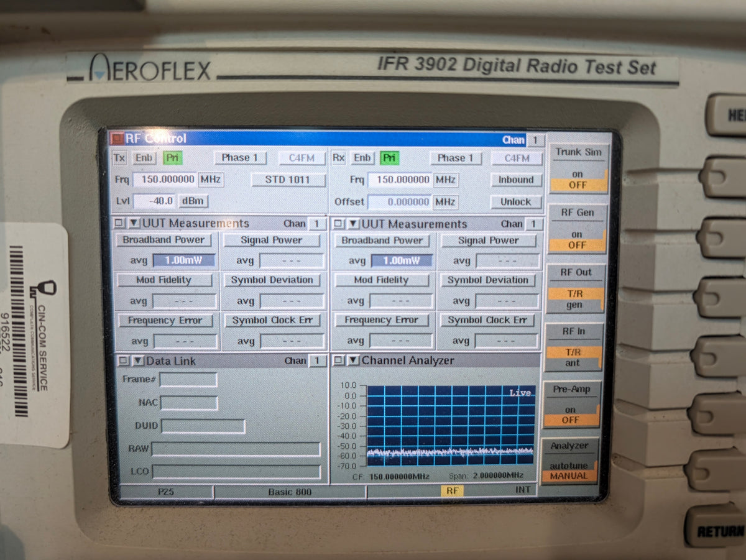Click the NAC field in Data Link
746x560 pixels.
coord(189,403)
